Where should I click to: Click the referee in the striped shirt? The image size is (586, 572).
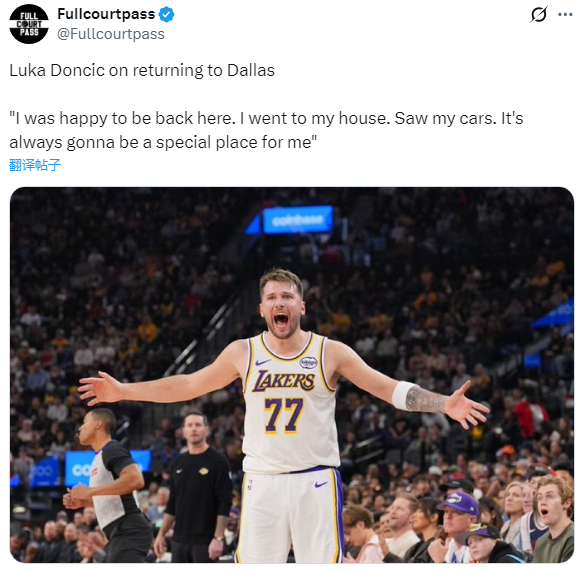coord(107,485)
